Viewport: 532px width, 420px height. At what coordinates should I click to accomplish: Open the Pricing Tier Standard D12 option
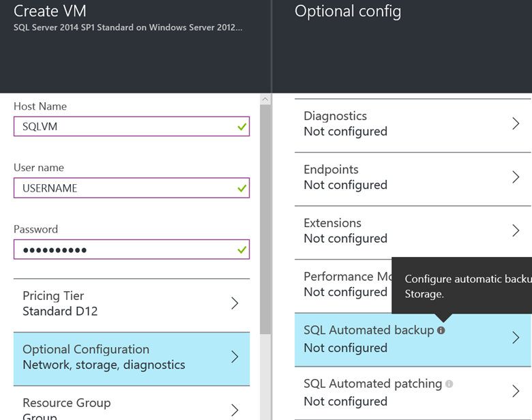click(132, 305)
